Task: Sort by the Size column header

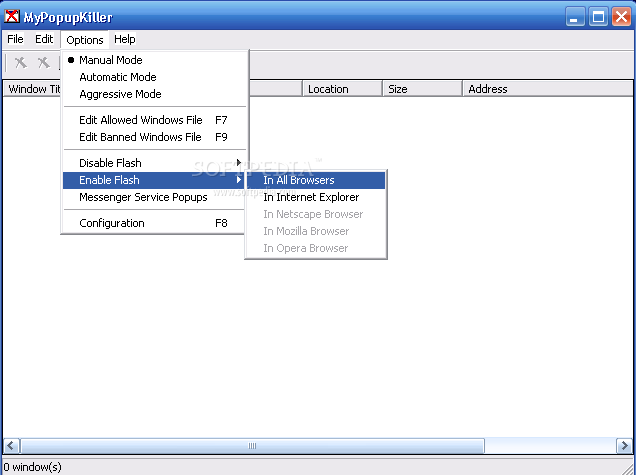Action: [423, 89]
